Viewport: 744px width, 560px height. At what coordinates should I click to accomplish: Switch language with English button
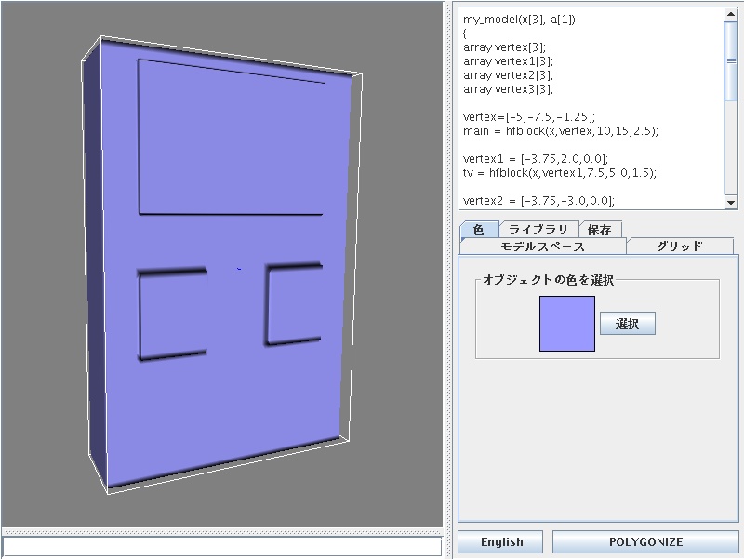(x=500, y=542)
